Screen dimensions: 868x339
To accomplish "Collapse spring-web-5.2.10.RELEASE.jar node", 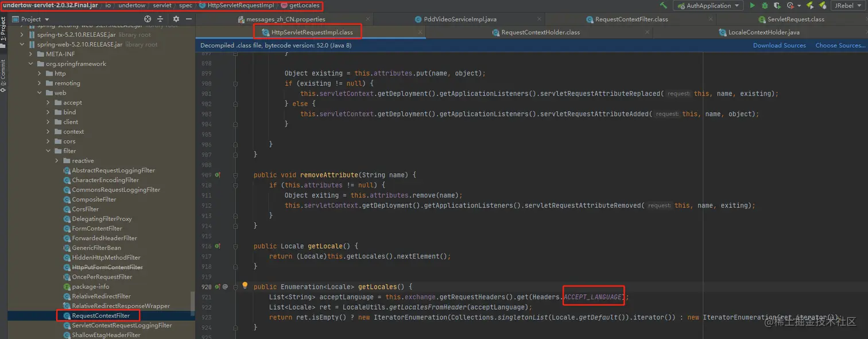I will pos(23,44).
